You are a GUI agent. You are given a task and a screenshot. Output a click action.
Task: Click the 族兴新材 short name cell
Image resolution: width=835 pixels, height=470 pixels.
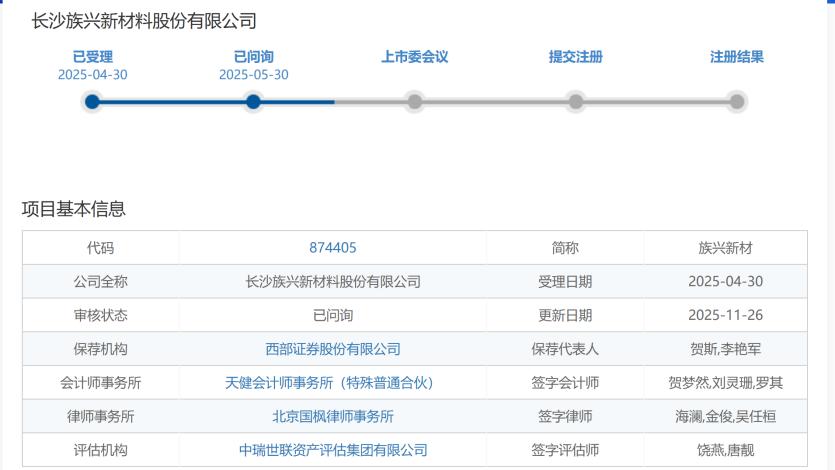tap(725, 248)
